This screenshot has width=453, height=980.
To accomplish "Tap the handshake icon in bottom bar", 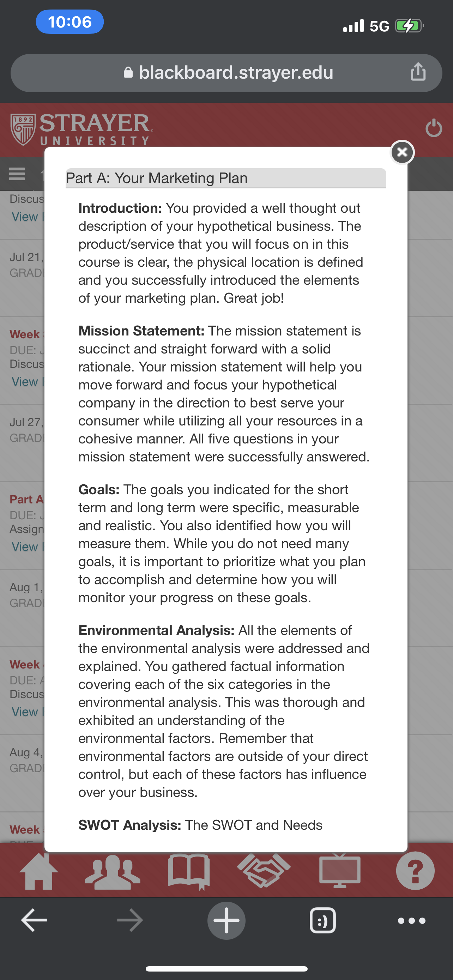I will point(264,870).
